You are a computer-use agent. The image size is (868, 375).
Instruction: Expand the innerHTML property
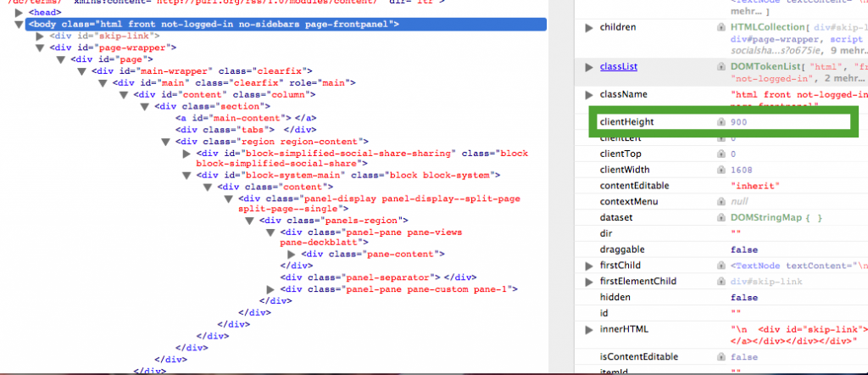pyautogui.click(x=589, y=329)
